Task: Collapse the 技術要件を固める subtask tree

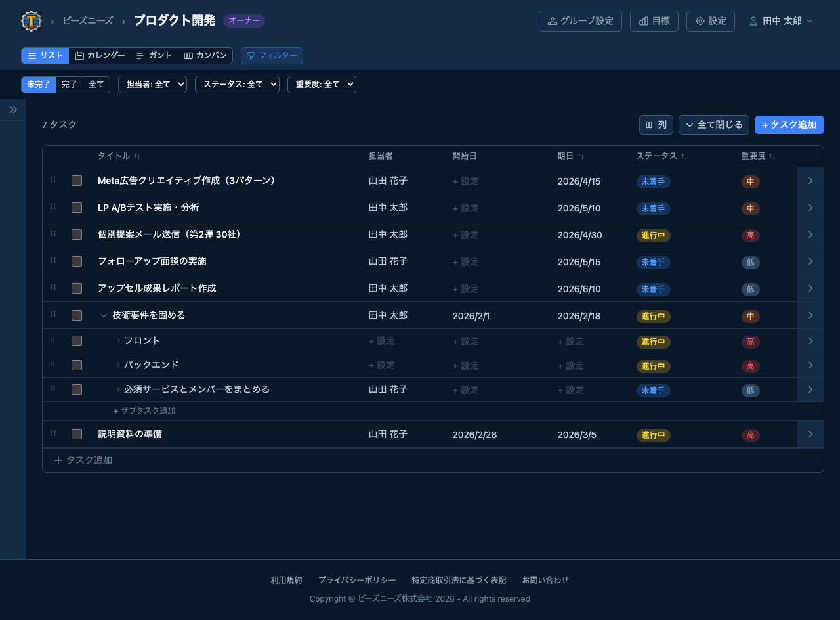Action: coord(104,315)
